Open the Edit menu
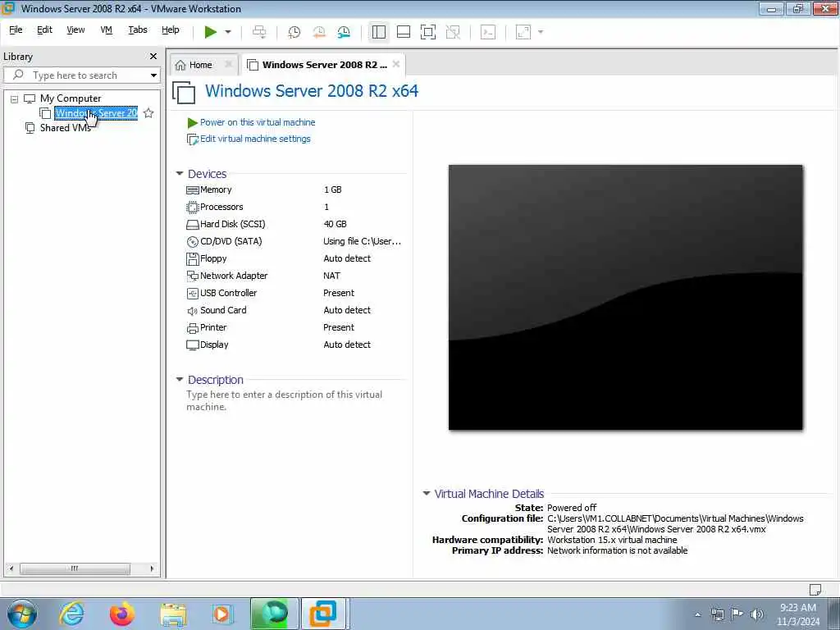840x630 pixels. pos(44,30)
